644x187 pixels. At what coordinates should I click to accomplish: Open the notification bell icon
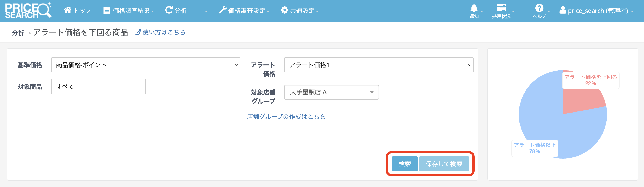click(x=474, y=9)
